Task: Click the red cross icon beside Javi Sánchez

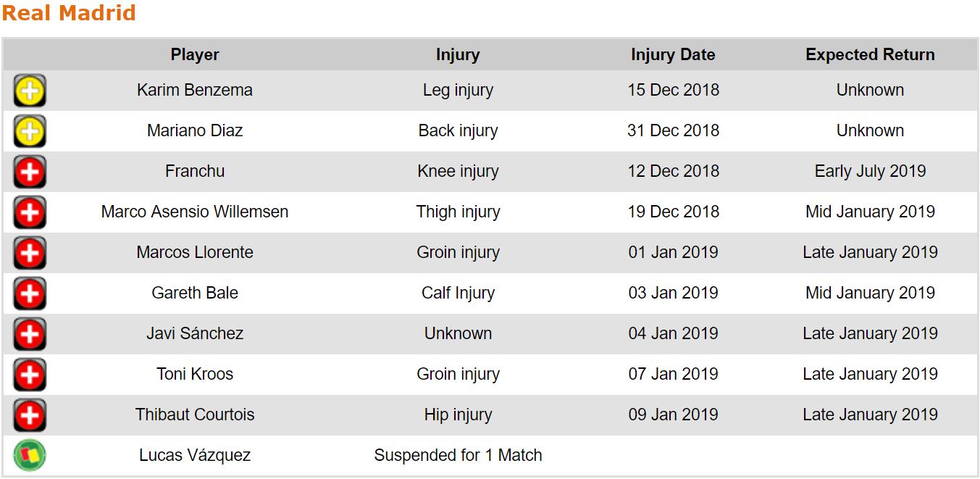Action: [30, 335]
